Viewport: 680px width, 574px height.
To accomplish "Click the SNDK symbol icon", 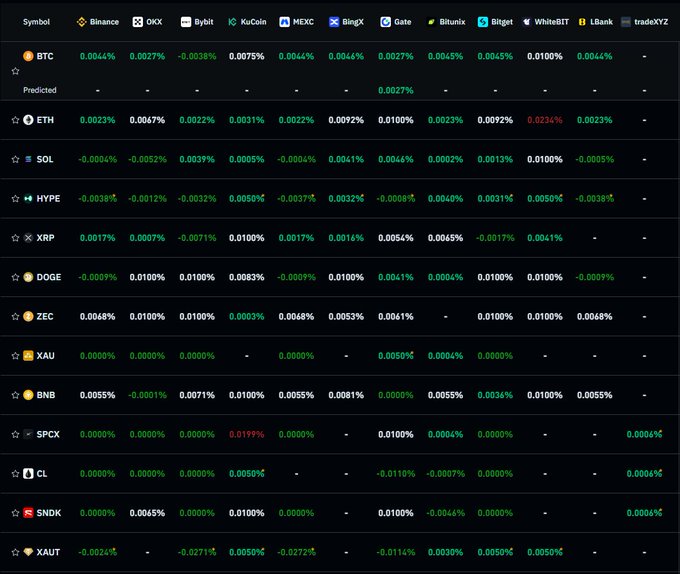I will tap(28, 513).
